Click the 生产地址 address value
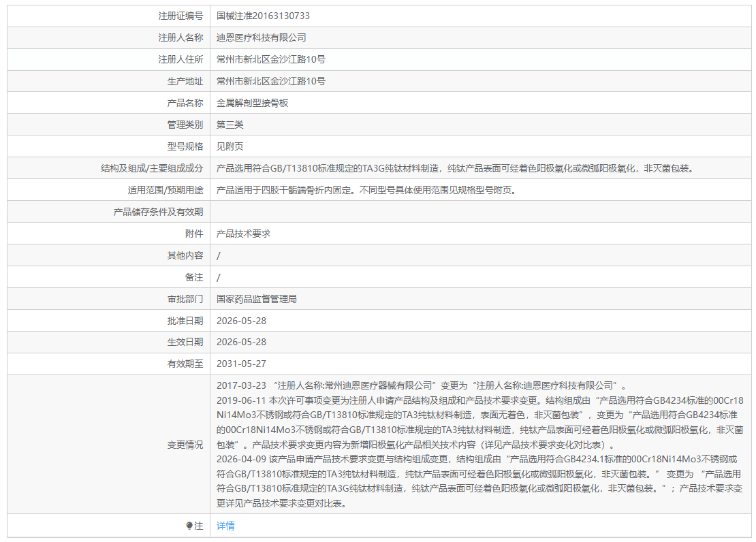This screenshot has width=756, height=542. [270, 81]
